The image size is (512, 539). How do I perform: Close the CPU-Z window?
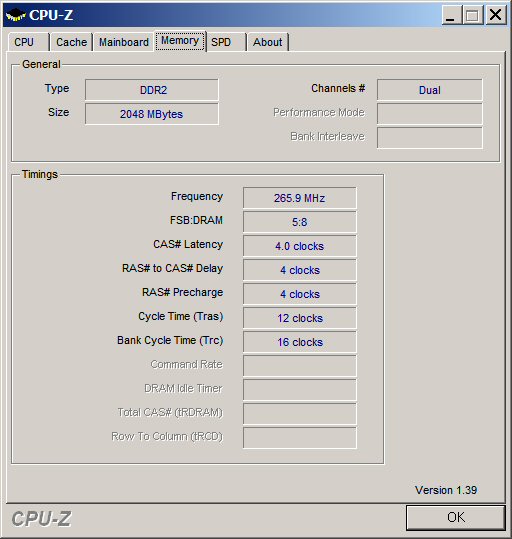click(x=495, y=15)
